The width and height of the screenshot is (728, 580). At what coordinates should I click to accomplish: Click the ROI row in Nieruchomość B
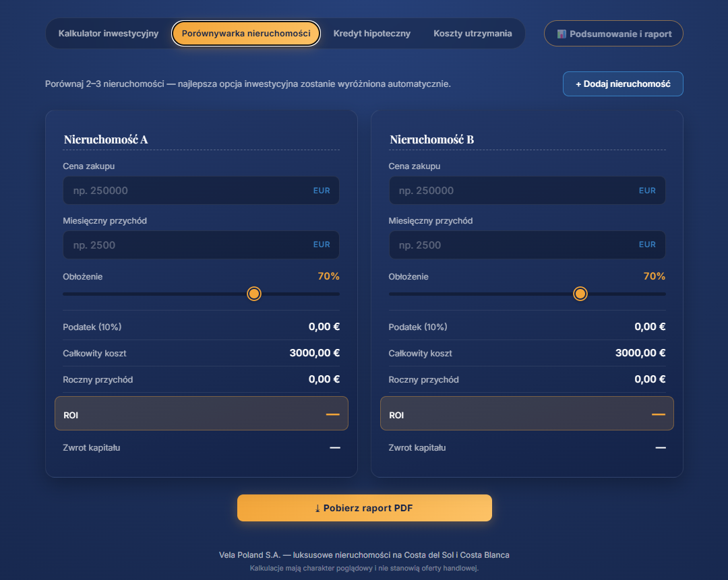[x=527, y=414]
